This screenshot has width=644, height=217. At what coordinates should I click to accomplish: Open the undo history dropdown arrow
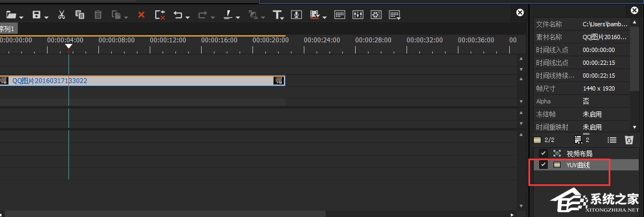[x=188, y=17]
